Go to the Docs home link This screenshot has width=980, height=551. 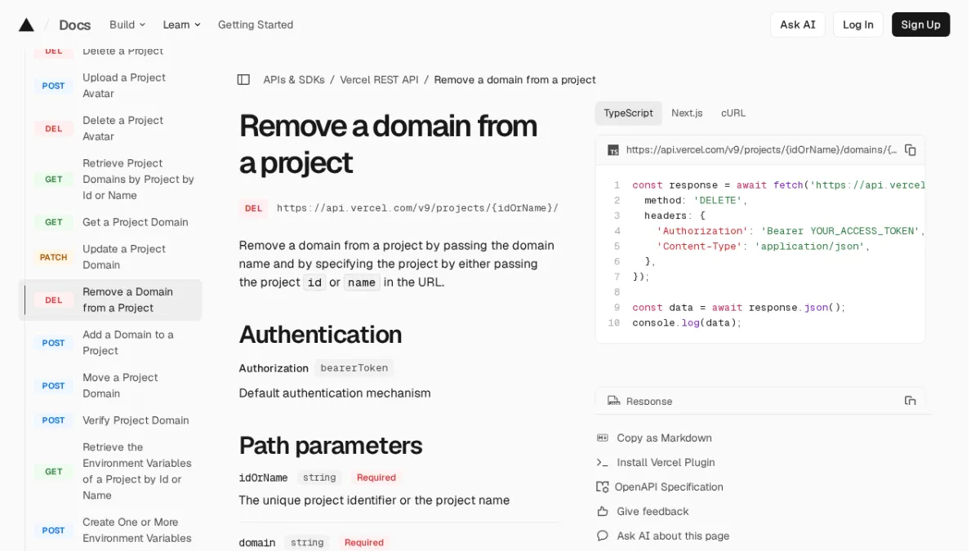(x=75, y=24)
